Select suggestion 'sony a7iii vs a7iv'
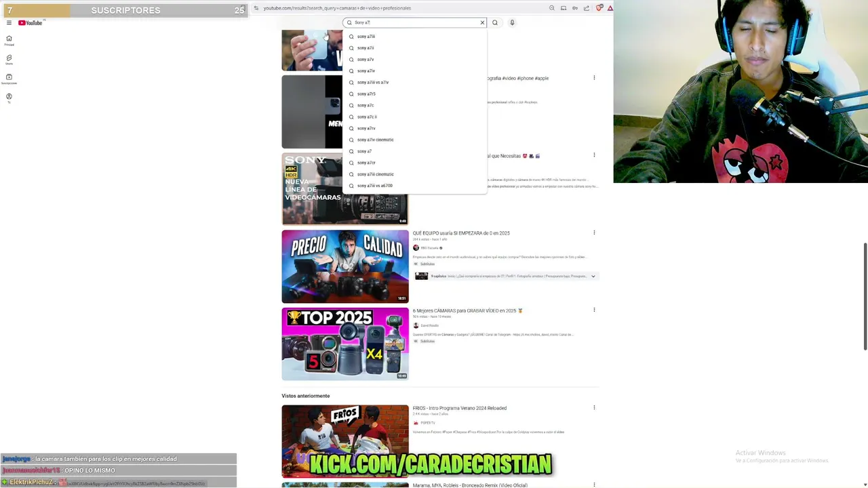Screen dimensions: 868x488 coord(414,83)
